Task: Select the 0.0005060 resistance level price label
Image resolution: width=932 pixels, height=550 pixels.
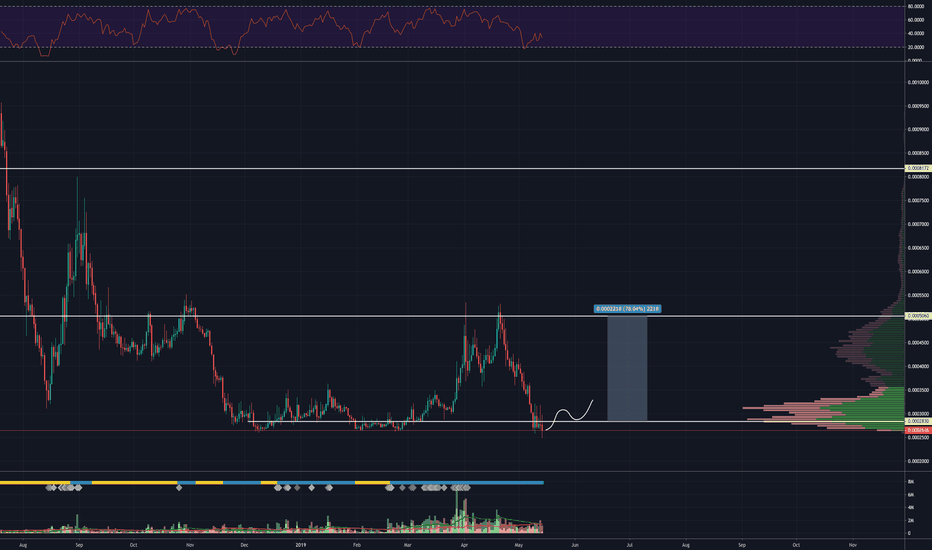Action: pyautogui.click(x=918, y=316)
